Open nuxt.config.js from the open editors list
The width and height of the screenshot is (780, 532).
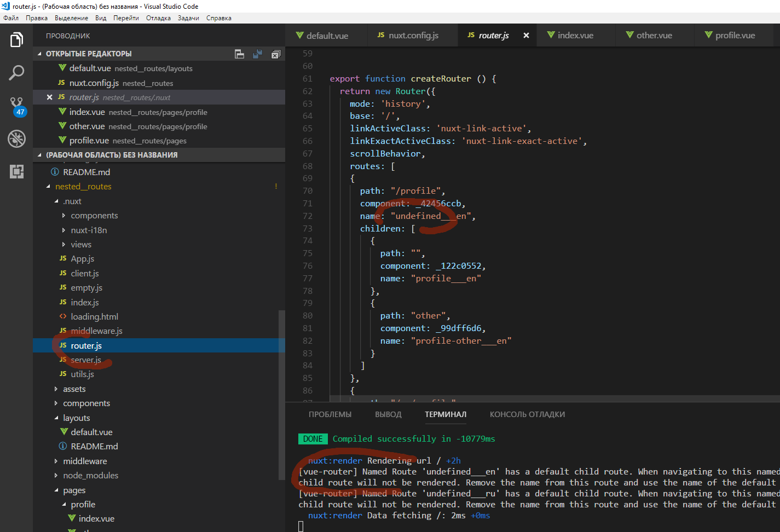pyautogui.click(x=159, y=83)
